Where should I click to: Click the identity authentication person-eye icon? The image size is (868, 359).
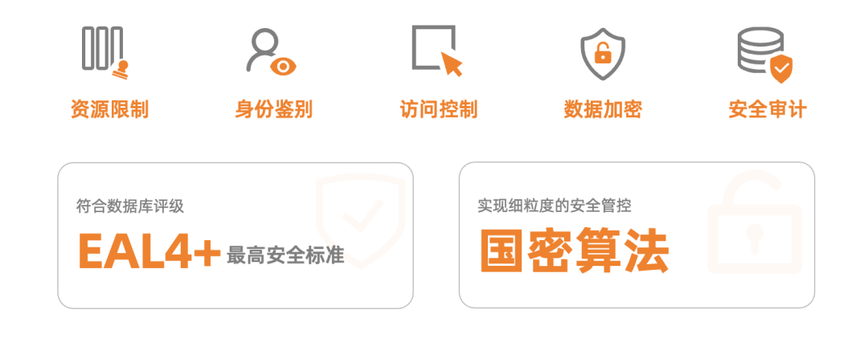272,51
